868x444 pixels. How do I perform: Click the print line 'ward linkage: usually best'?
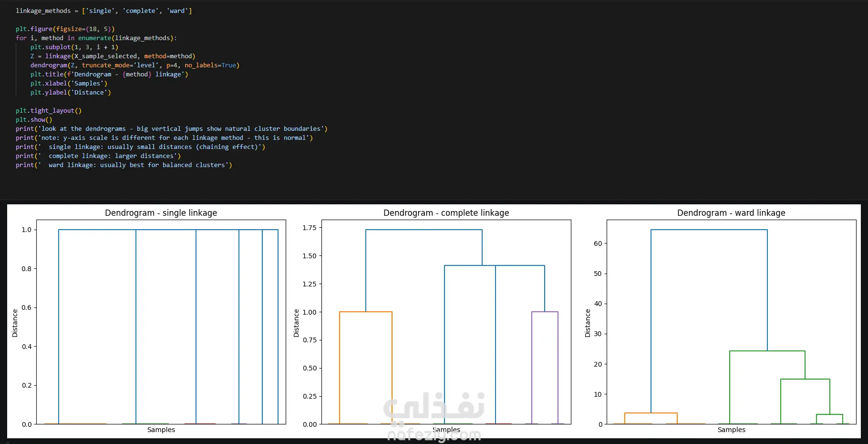(124, 165)
